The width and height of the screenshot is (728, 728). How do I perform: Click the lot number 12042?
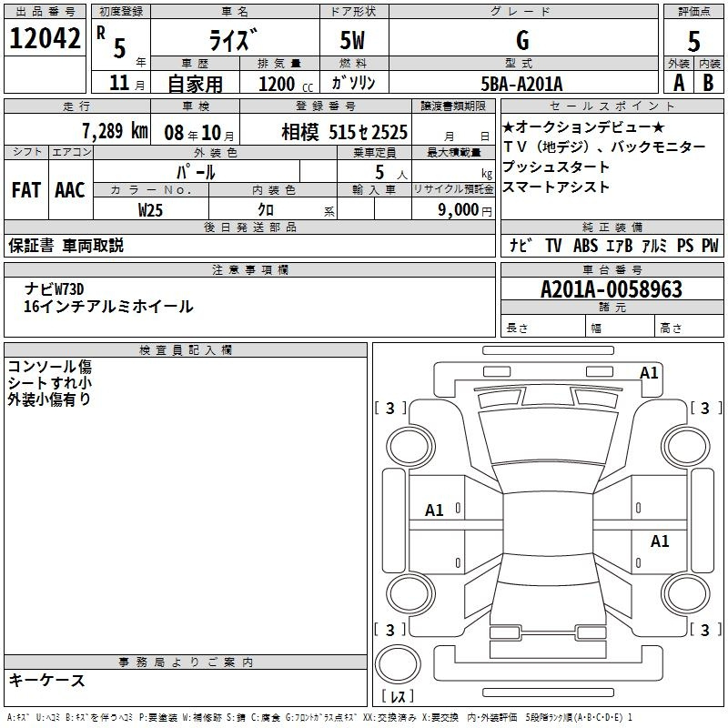[45, 39]
